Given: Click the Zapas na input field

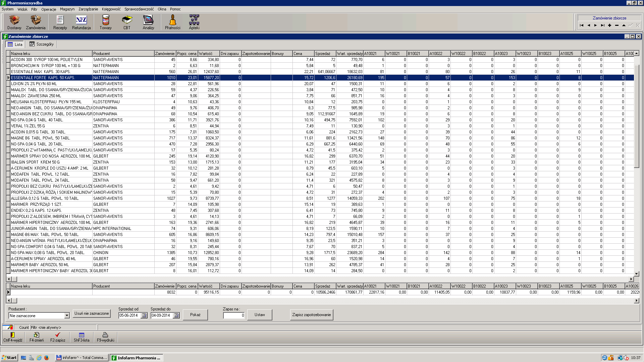Looking at the screenshot, I should 234,315.
